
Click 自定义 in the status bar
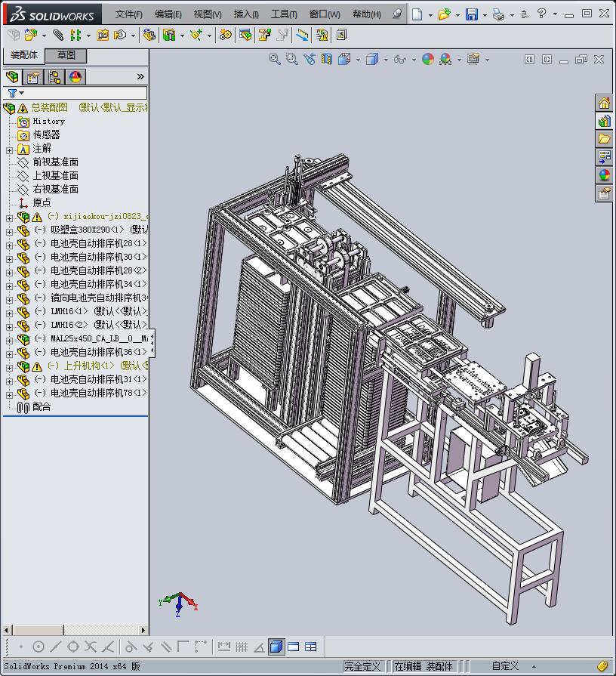tap(505, 666)
